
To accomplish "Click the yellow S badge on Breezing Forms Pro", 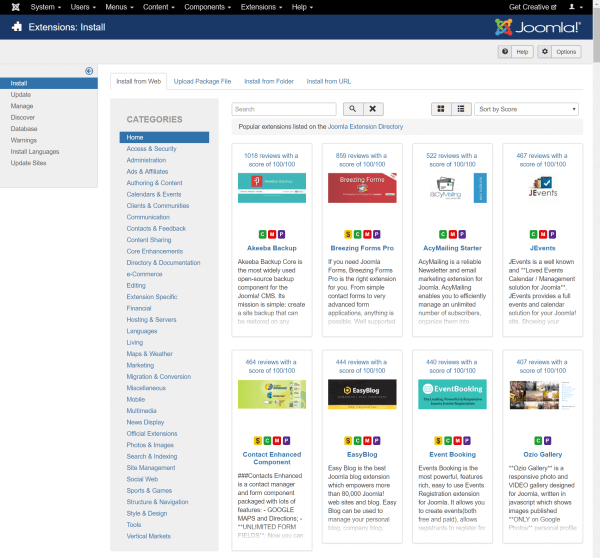I will tap(348, 234).
